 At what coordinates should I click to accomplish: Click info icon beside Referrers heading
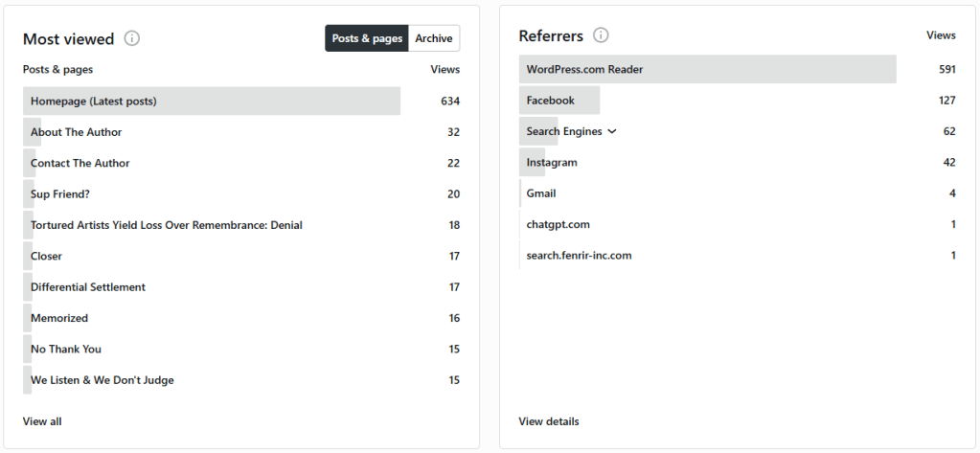601,35
